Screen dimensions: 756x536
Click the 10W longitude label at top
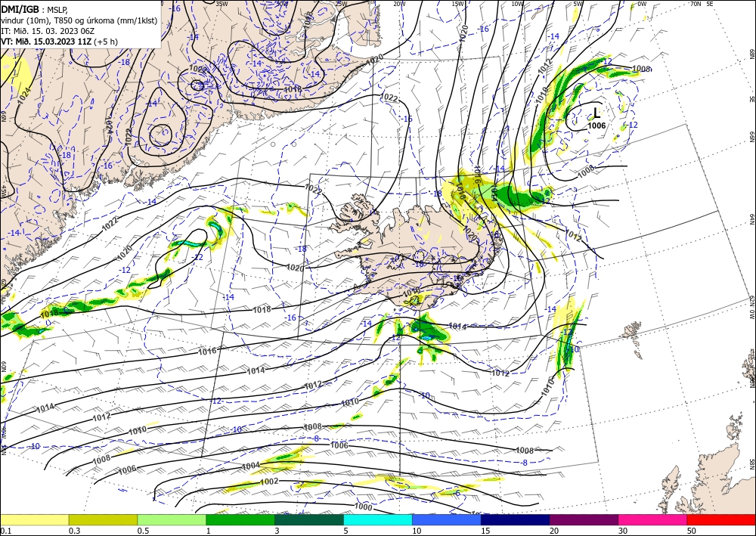pyautogui.click(x=517, y=4)
